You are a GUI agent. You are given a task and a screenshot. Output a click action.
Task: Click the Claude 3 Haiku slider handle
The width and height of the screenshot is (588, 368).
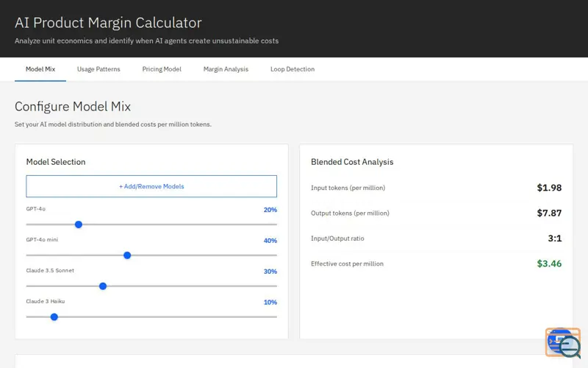[x=54, y=317]
